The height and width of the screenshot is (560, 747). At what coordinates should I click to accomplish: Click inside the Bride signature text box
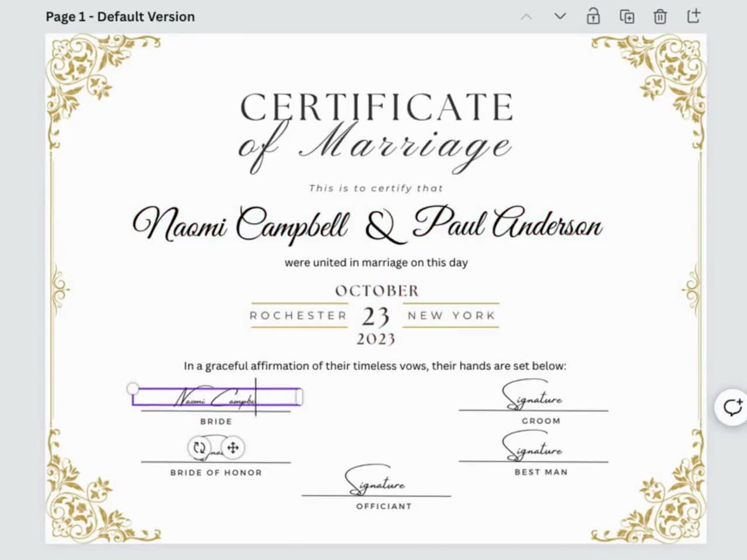216,397
